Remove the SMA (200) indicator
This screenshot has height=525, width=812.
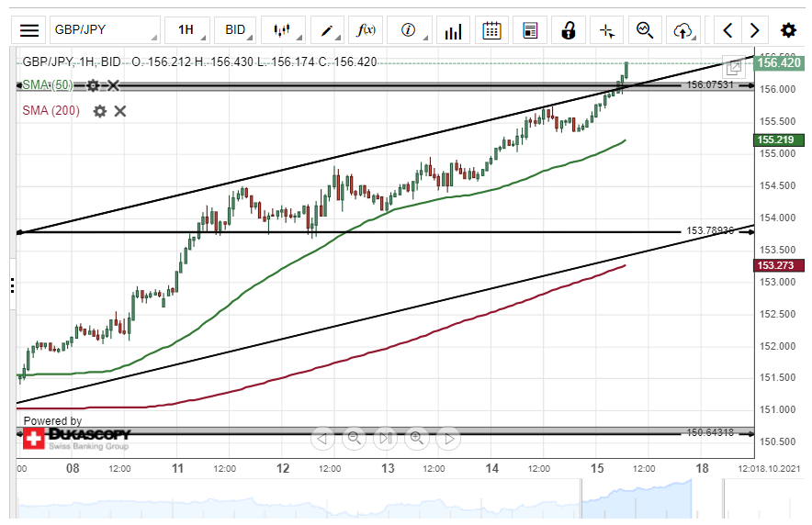pyautogui.click(x=120, y=111)
